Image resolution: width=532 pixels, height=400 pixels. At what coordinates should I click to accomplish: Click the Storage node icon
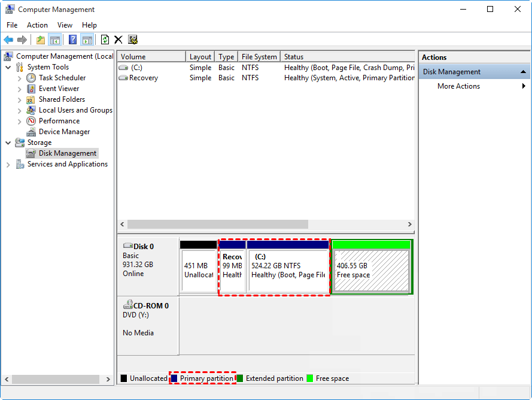point(20,143)
